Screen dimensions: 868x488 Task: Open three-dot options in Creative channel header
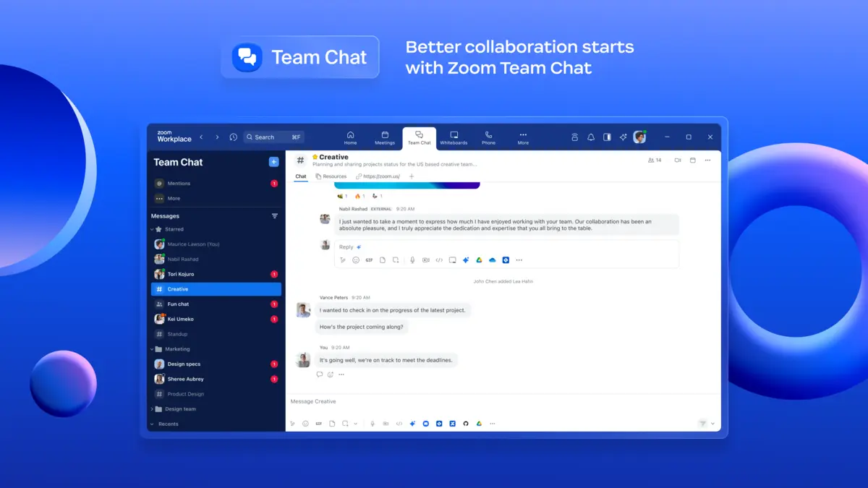tap(708, 160)
